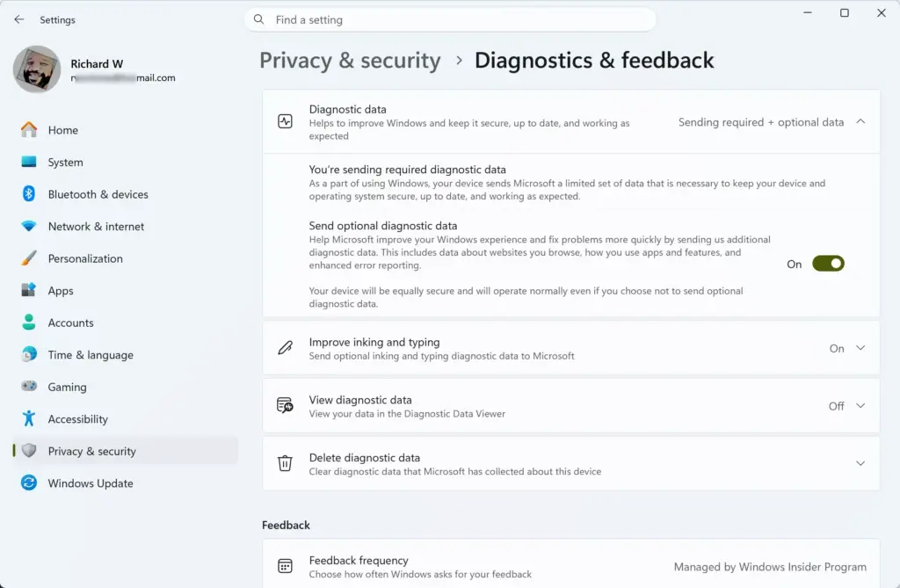
Task: Click 'Sending required + optional data' status
Action: (761, 122)
